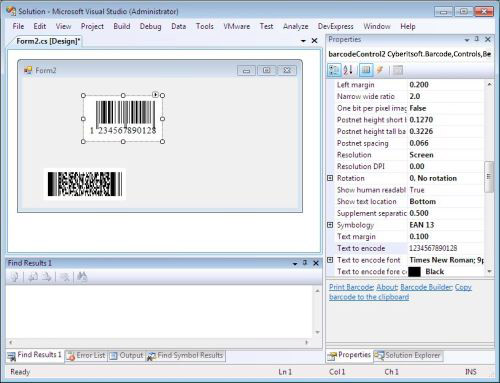
Task: Open the Help menu
Action: point(408,26)
